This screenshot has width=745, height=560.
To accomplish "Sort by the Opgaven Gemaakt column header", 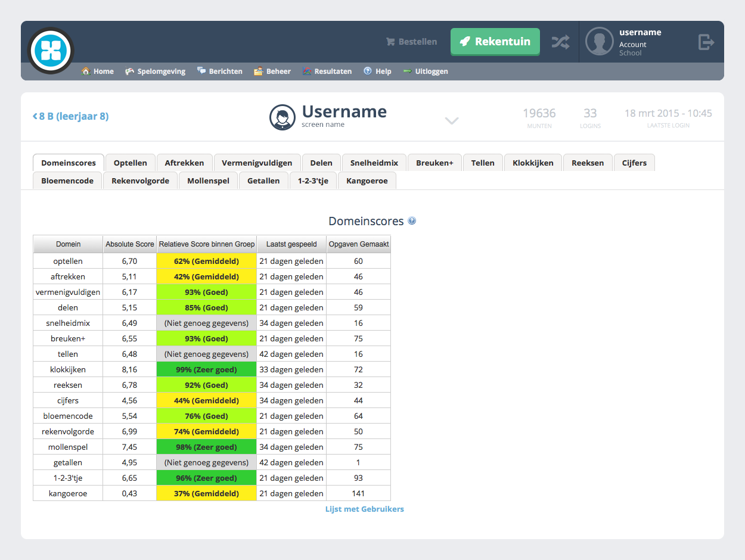I will pos(359,244).
